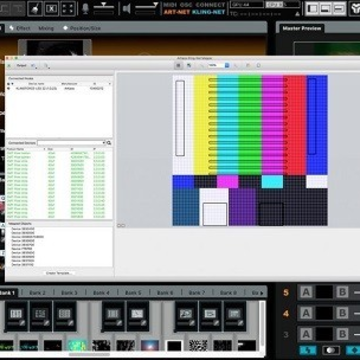Click the CONNECT indicator

tap(210, 5)
